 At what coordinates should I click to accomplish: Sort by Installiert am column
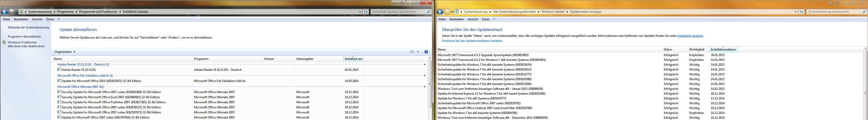(353, 59)
